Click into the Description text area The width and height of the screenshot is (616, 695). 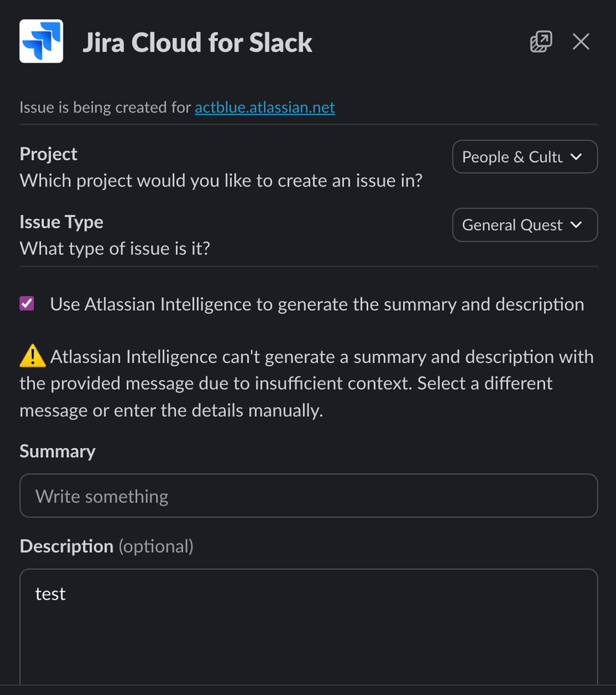[x=308, y=627]
